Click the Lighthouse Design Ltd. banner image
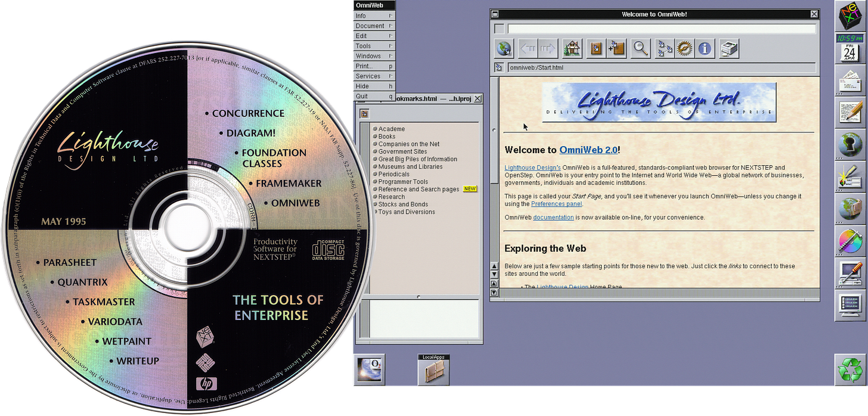This screenshot has width=868, height=416. coord(659,103)
